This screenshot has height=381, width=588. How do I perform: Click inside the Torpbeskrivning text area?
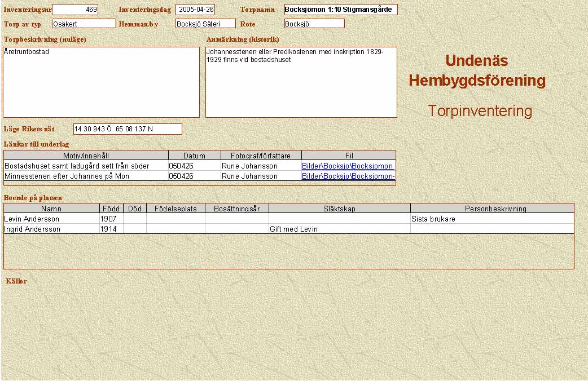point(102,82)
